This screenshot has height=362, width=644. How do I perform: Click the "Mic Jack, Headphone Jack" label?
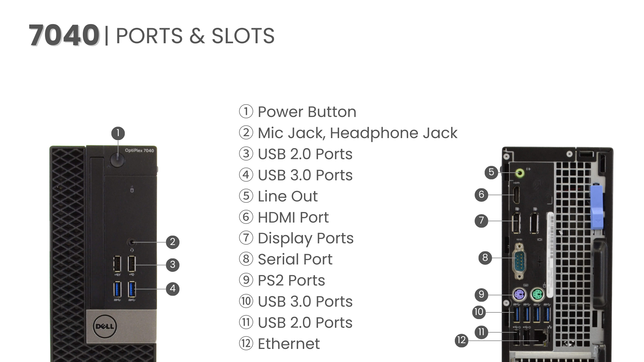coord(357,133)
